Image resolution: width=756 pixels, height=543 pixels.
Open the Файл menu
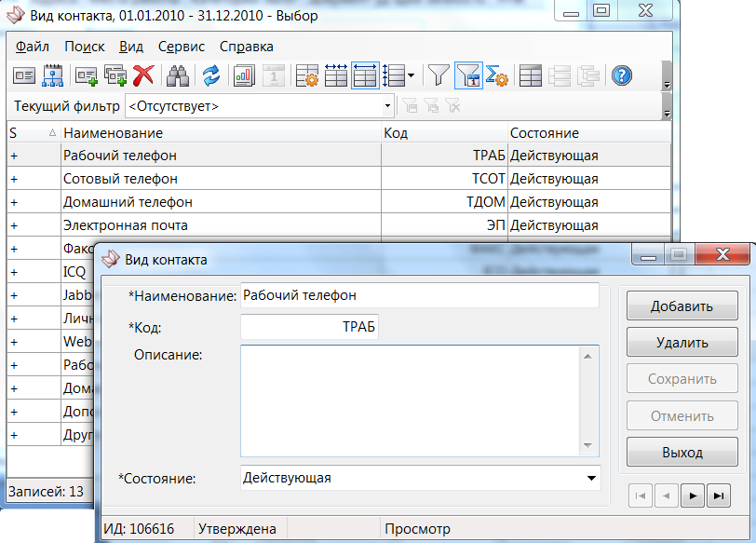click(x=33, y=47)
